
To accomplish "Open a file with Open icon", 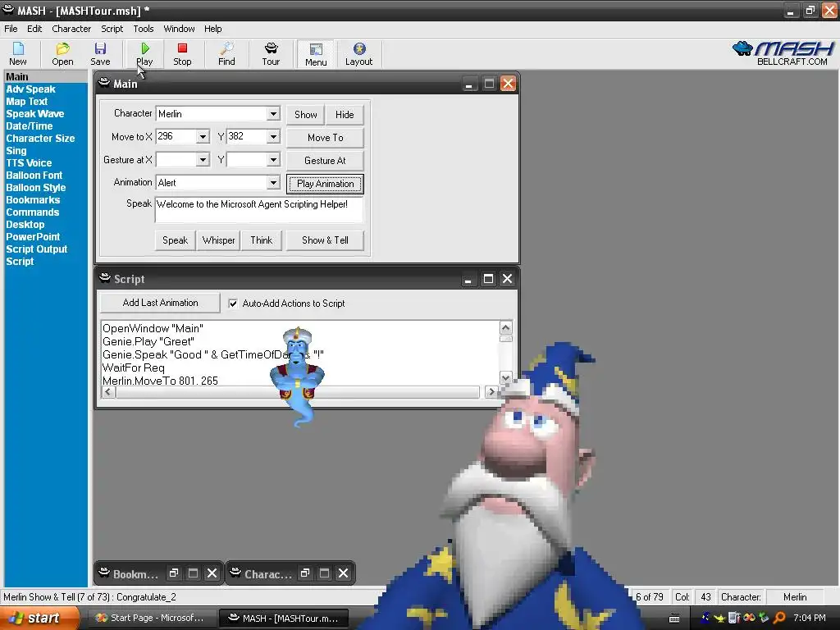I will (62, 54).
